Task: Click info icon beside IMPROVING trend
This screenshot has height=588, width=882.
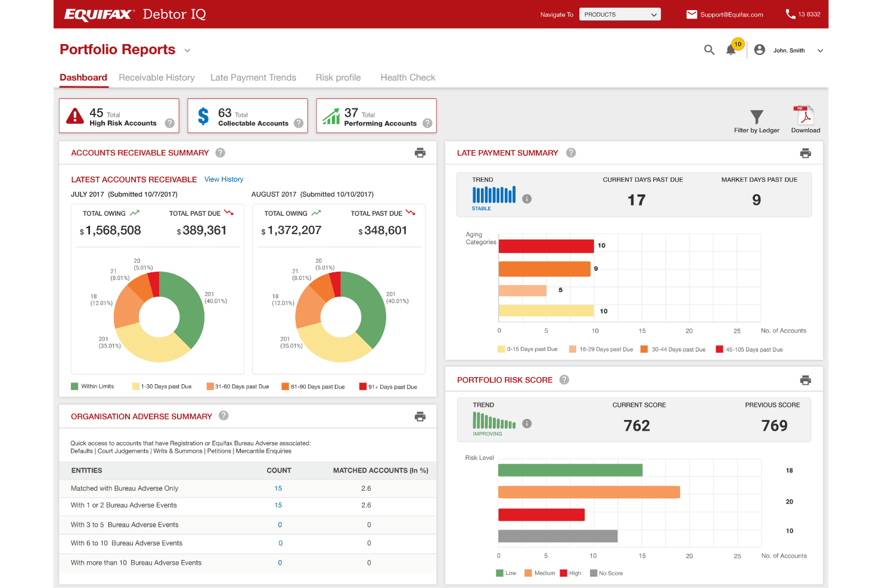Action: (x=527, y=424)
